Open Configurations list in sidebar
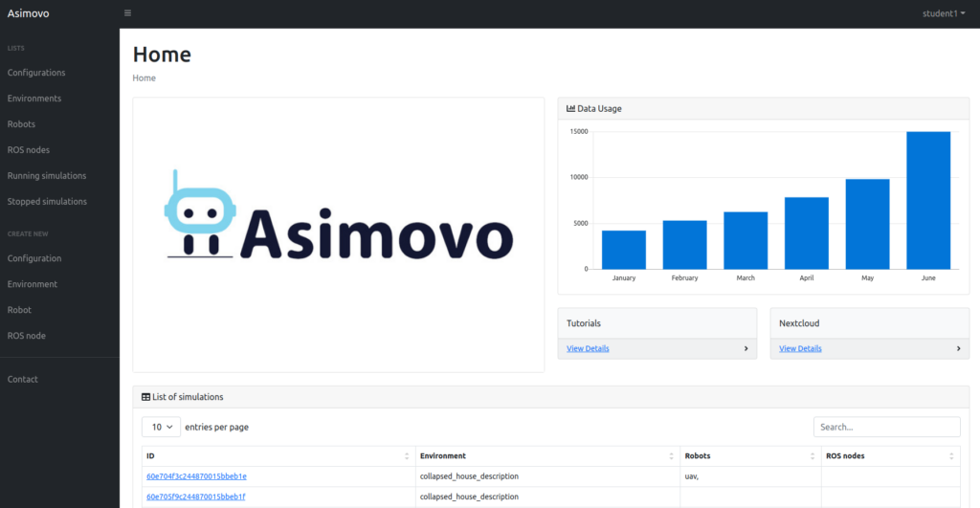Viewport: 980px width, 508px height. (x=36, y=73)
